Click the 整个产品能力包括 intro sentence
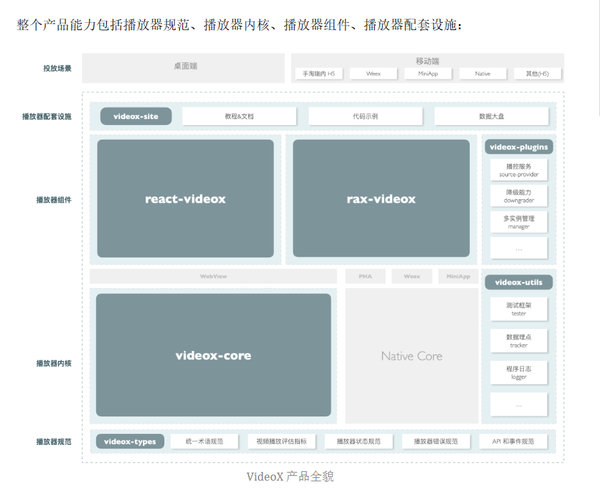600x500 pixels. point(240,25)
